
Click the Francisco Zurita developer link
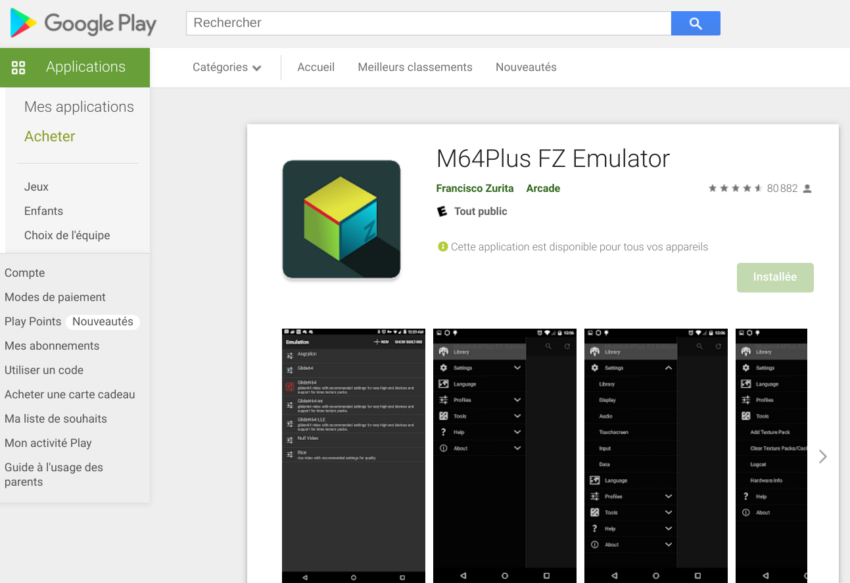click(x=474, y=188)
